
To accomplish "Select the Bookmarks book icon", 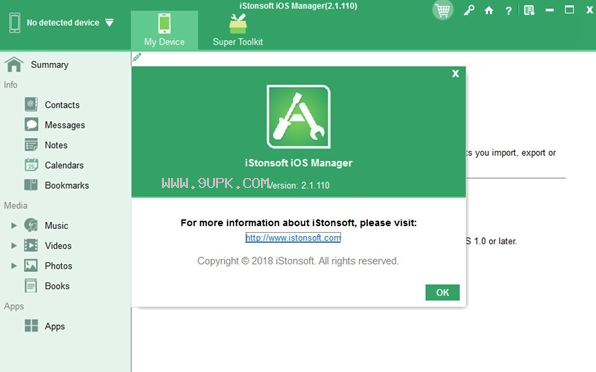I will pyautogui.click(x=31, y=185).
